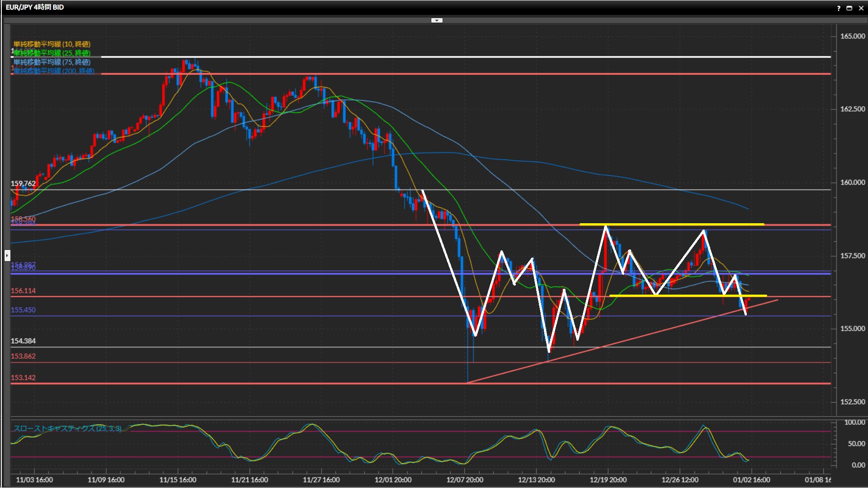Screen dimensions: 868x488
Task: Maximize the EUR/JPY chart window
Action: 849,8
